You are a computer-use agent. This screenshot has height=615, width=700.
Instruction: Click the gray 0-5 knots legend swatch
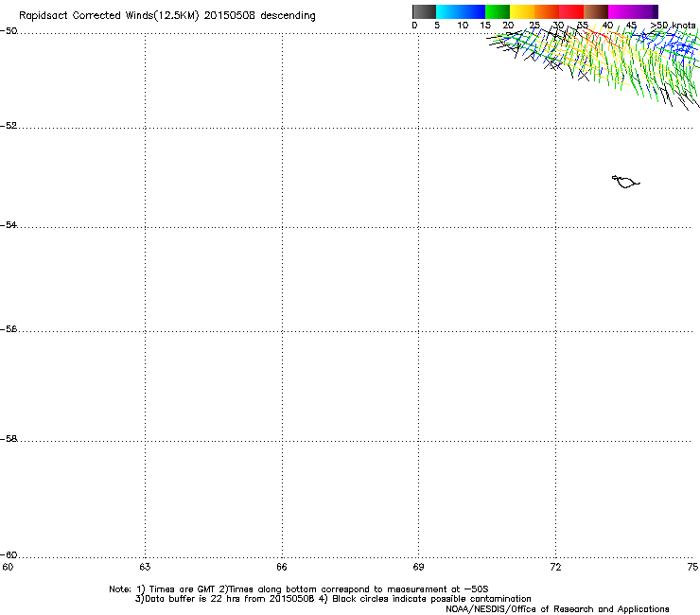(424, 11)
